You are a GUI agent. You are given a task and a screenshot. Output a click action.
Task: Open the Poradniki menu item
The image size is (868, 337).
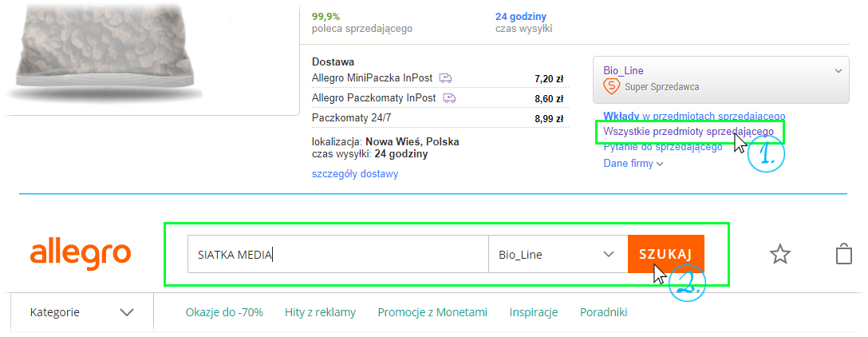(x=603, y=312)
